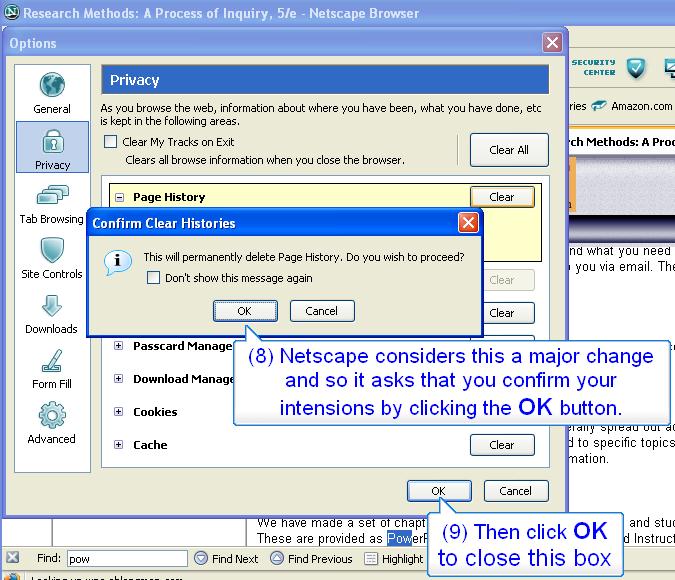The height and width of the screenshot is (580, 675).
Task: Cancel the Confirm Clear Histories dialog
Action: point(322,311)
